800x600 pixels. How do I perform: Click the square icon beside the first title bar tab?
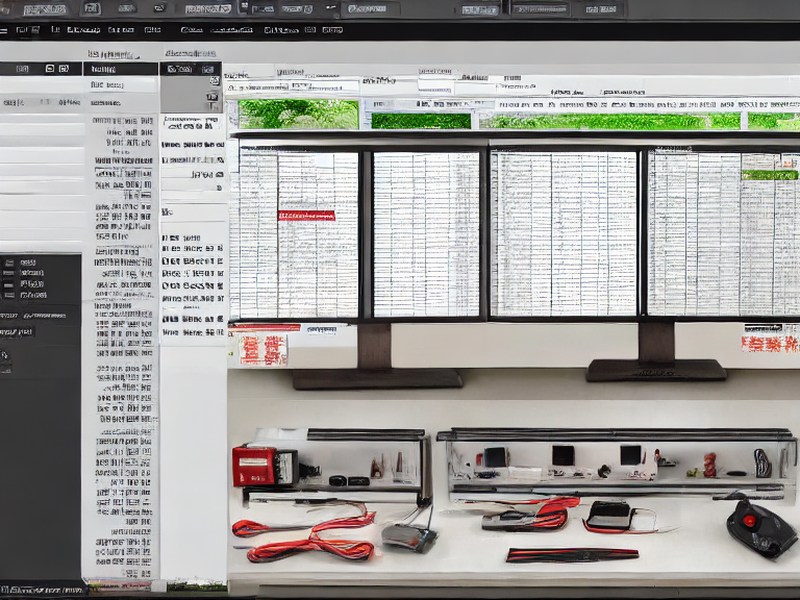92,8
